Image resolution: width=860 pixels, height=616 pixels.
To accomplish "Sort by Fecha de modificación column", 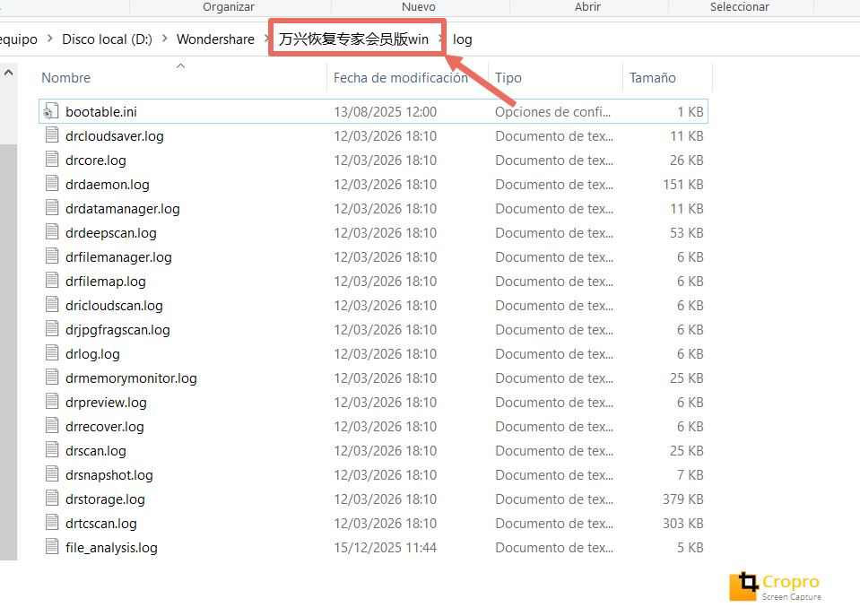I will 400,78.
